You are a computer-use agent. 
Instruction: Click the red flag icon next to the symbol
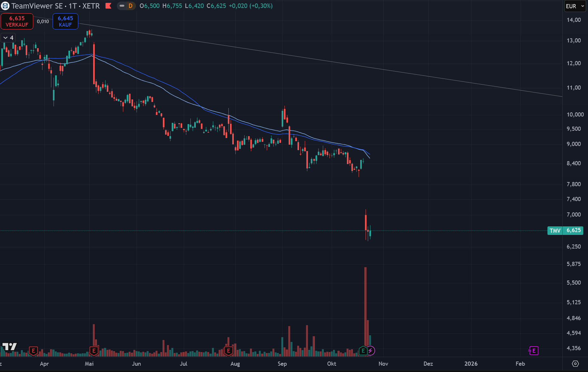click(108, 6)
